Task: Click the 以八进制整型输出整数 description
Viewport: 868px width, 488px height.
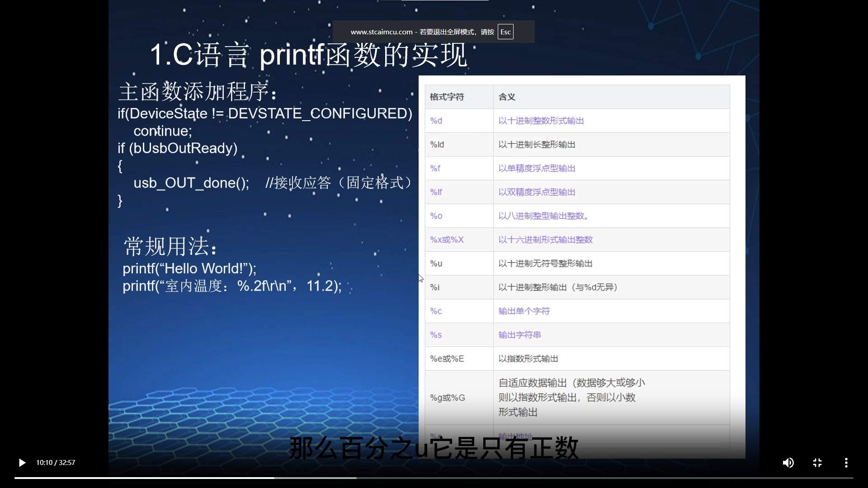Action: 543,216
